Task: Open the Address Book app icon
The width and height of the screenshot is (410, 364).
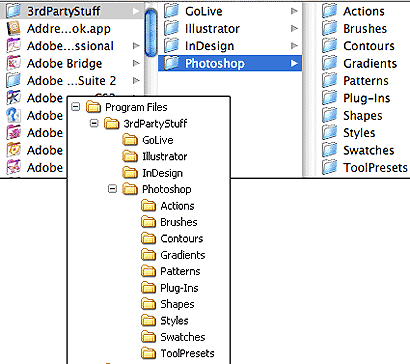Action: pyautogui.click(x=13, y=28)
